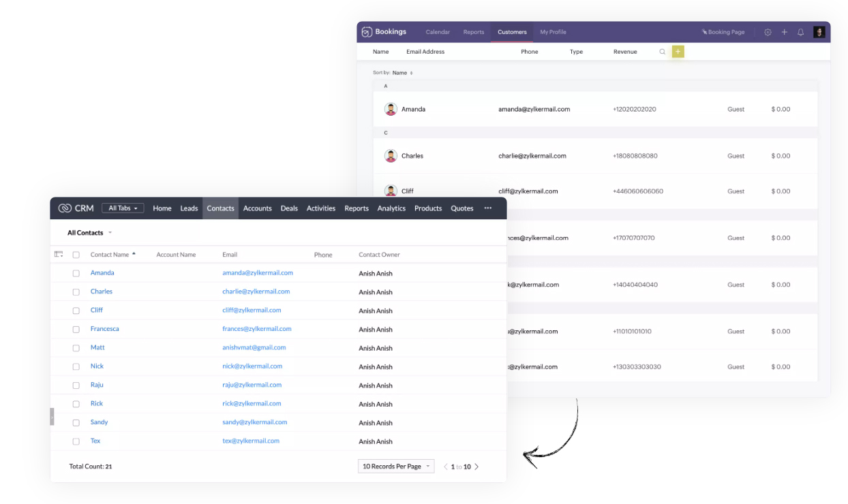Select the checkbox next to Amanda
Screen dimensions: 848x504
click(76, 272)
